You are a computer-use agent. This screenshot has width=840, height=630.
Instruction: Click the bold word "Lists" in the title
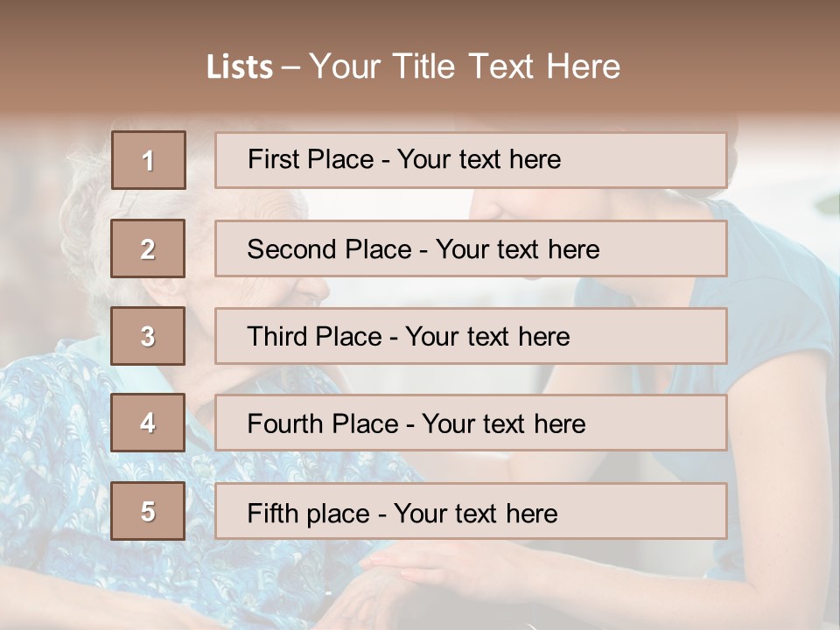click(239, 66)
